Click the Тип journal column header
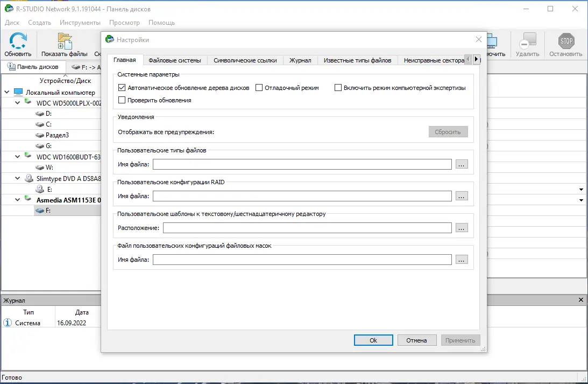 [x=29, y=312]
